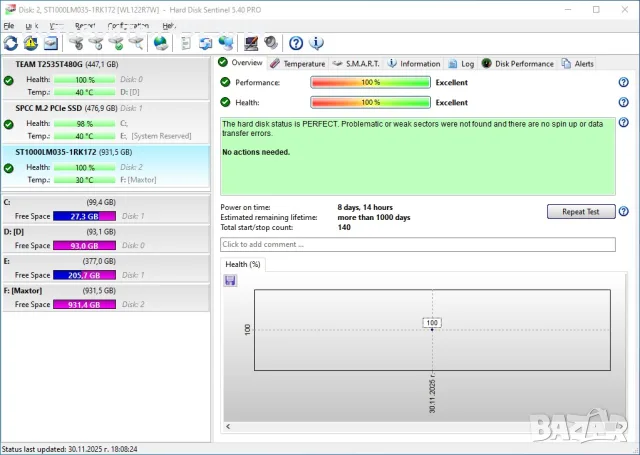Select the F: [Maxtor] partition row
Screen dimensions: 640x455
[106, 297]
